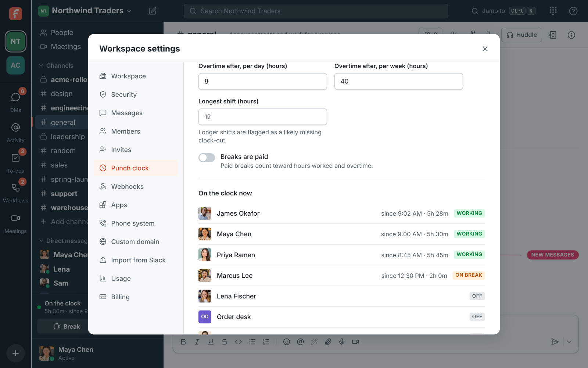Open the compose new message icon
Viewport: 588px width, 368px height.
click(x=153, y=11)
